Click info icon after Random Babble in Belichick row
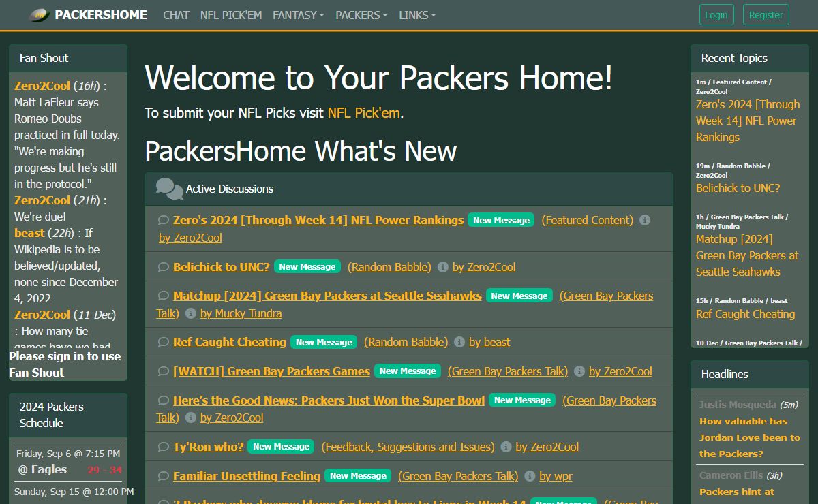 (x=442, y=267)
